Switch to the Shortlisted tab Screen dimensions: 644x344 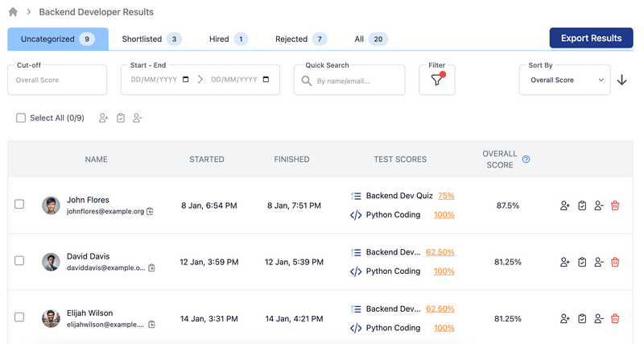(151, 39)
